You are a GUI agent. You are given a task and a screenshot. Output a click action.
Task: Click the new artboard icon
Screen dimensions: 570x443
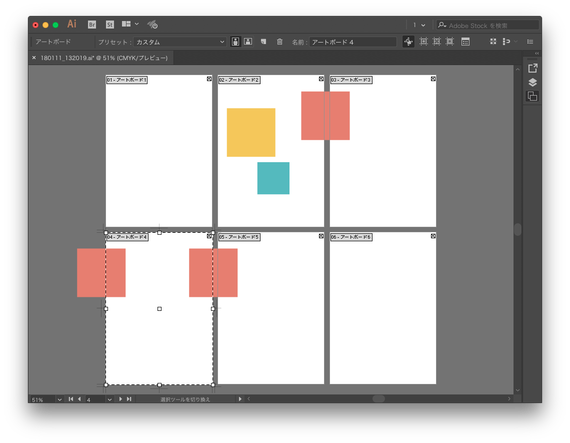pyautogui.click(x=264, y=42)
